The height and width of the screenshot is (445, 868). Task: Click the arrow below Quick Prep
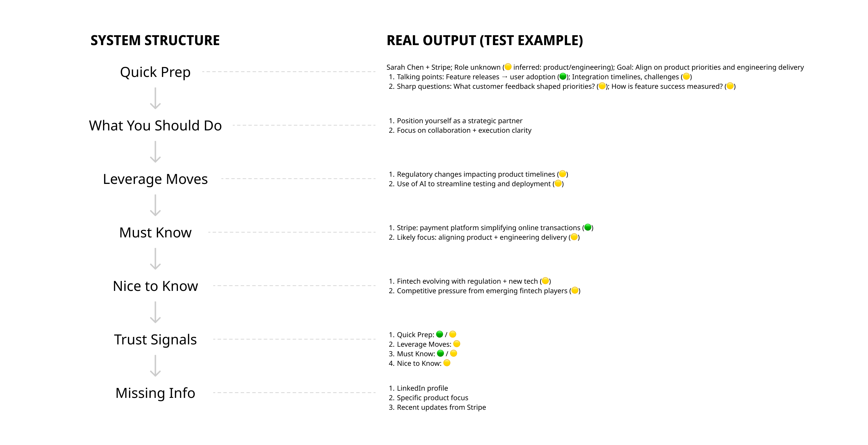[155, 98]
